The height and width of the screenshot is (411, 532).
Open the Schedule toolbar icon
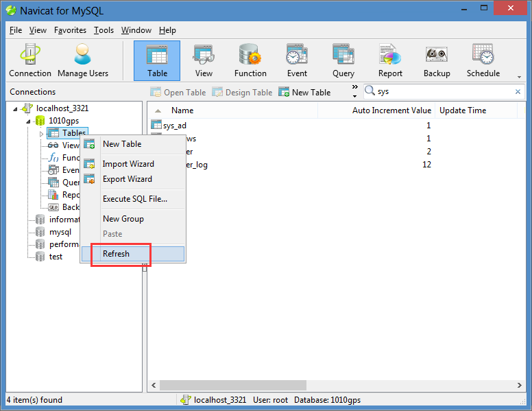tap(483, 61)
